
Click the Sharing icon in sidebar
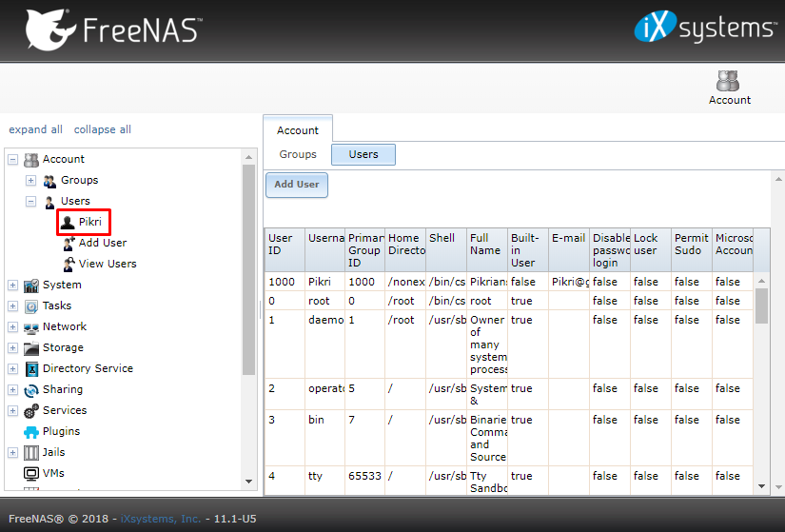[x=31, y=390]
